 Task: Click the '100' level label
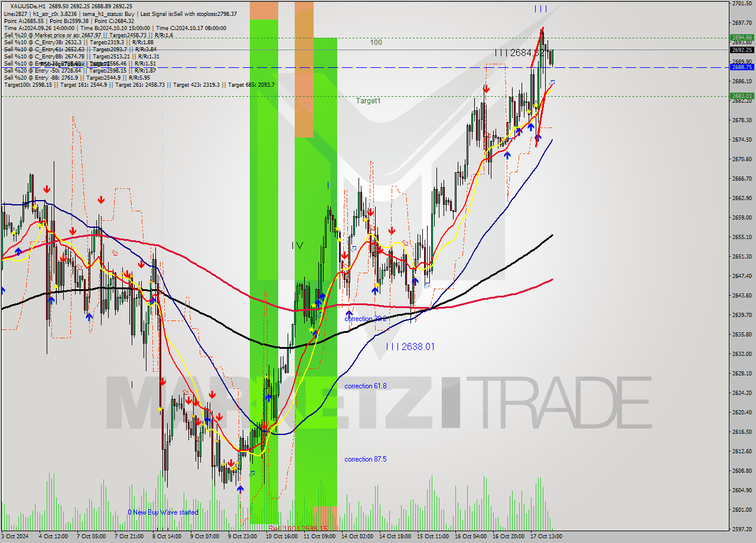376,42
